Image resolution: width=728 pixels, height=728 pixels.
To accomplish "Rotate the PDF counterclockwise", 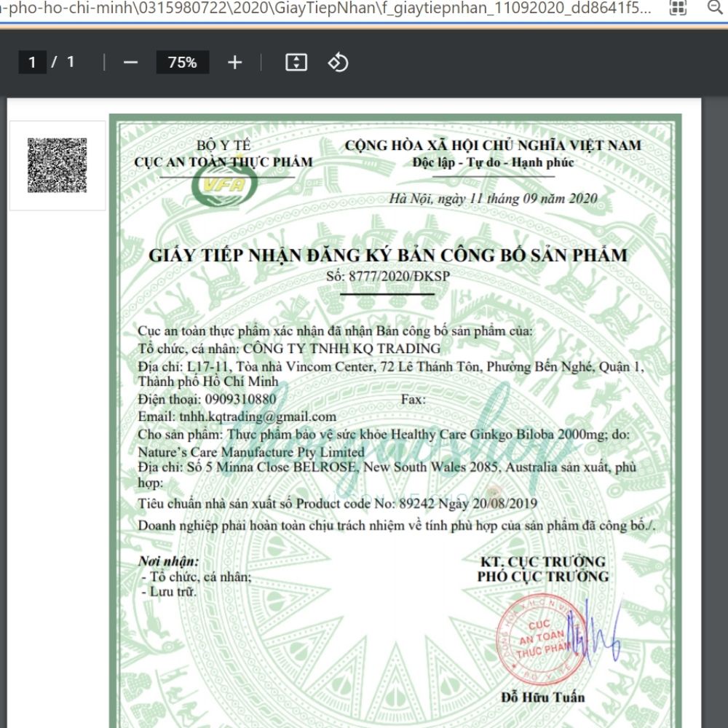I will tap(338, 63).
